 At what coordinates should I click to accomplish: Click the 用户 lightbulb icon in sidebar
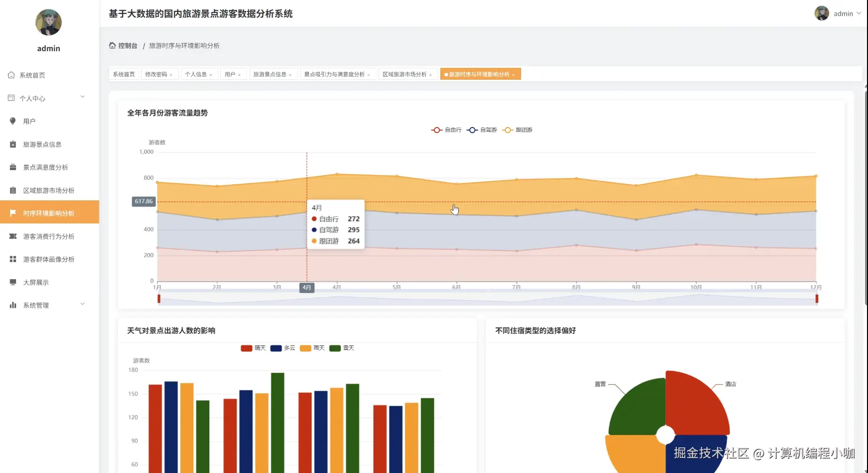(x=13, y=121)
